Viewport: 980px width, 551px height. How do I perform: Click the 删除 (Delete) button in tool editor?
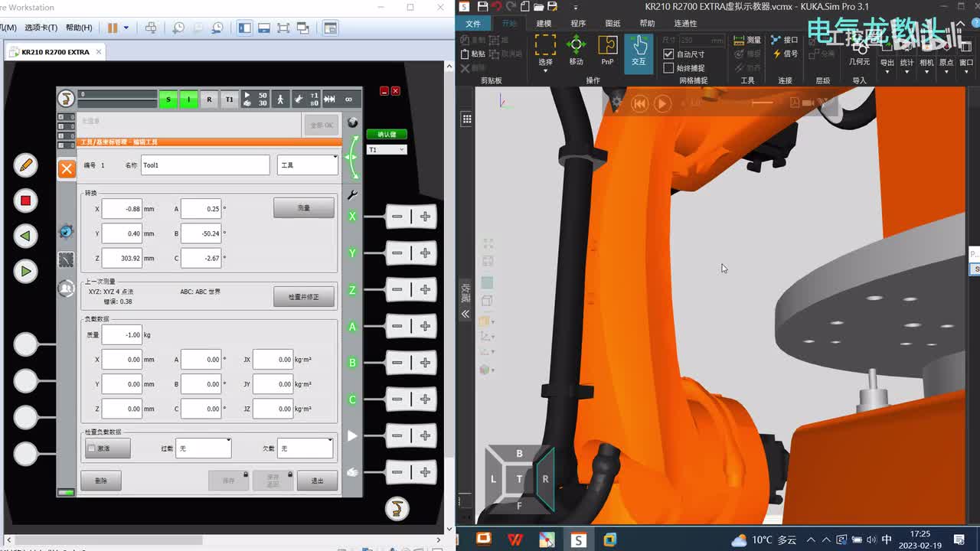click(x=101, y=481)
